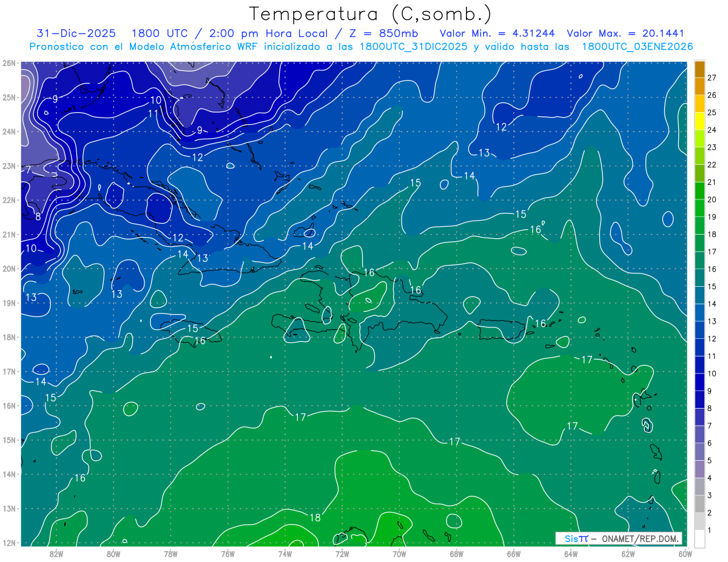Viewport: 728px width, 562px height.
Task: Click the '76W' longitude axis label
Action: (x=227, y=554)
